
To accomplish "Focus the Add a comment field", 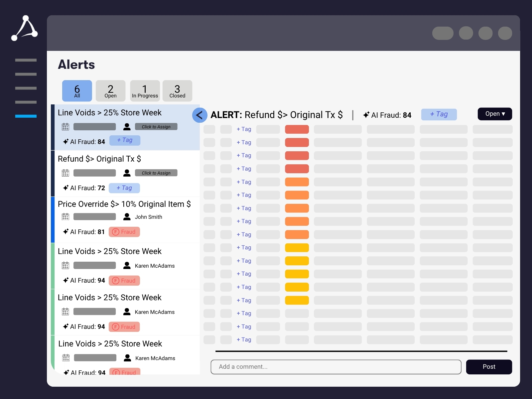I will pos(336,367).
